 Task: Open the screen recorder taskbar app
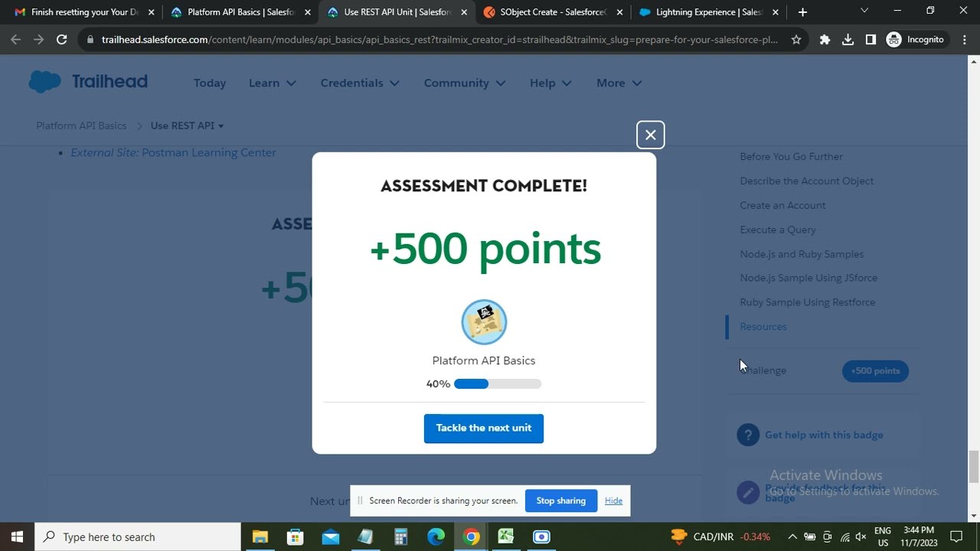[541, 536]
